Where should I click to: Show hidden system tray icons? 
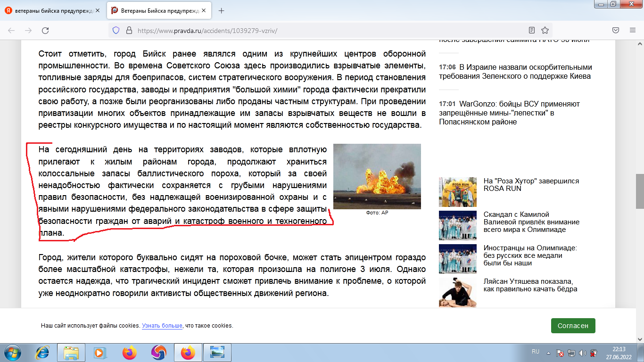tap(548, 352)
